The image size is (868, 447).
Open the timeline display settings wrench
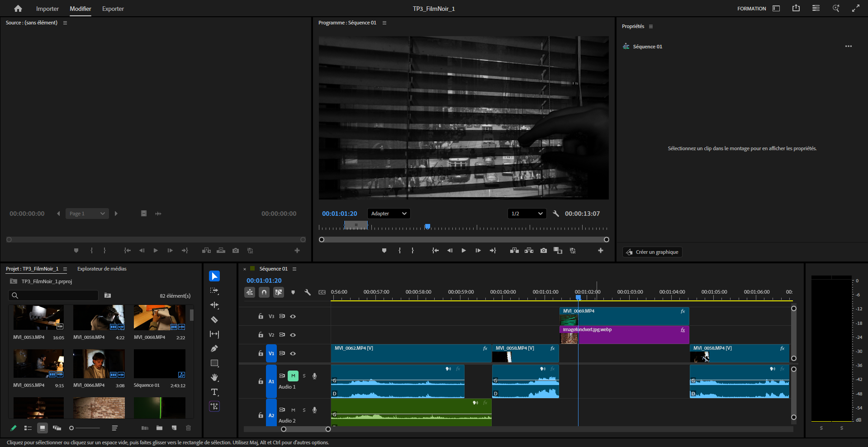point(308,292)
